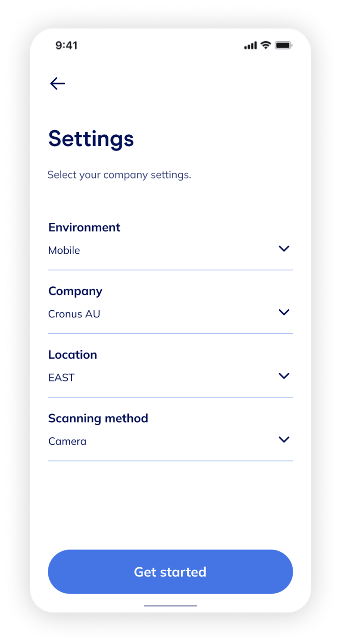Select the Environment settings row
The width and height of the screenshot is (341, 644).
tap(170, 239)
